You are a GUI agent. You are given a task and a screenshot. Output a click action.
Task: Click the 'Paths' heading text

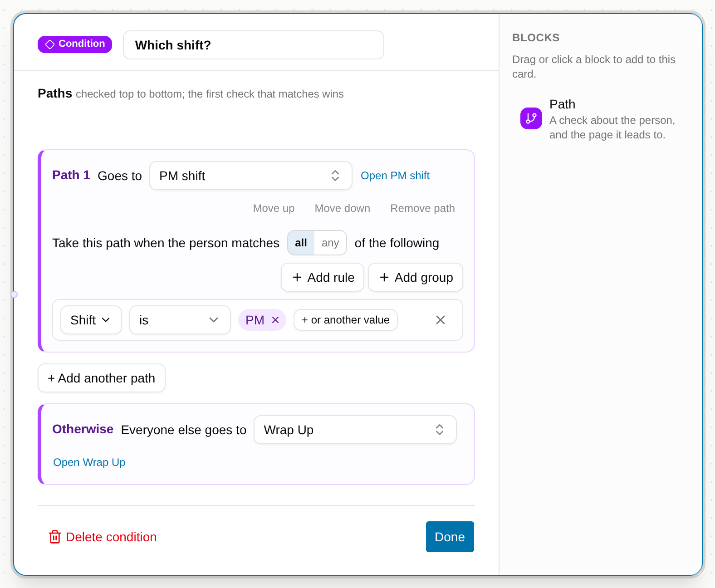(x=55, y=93)
